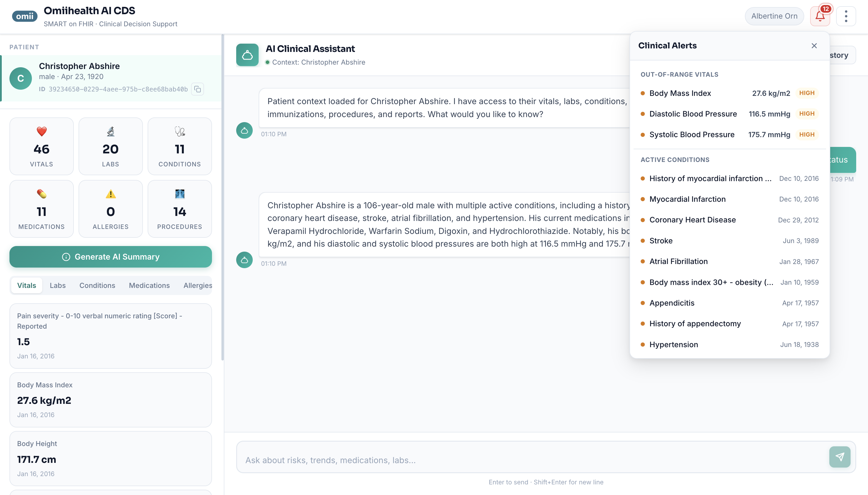Select Myocardial Infarction condition row

tap(730, 199)
